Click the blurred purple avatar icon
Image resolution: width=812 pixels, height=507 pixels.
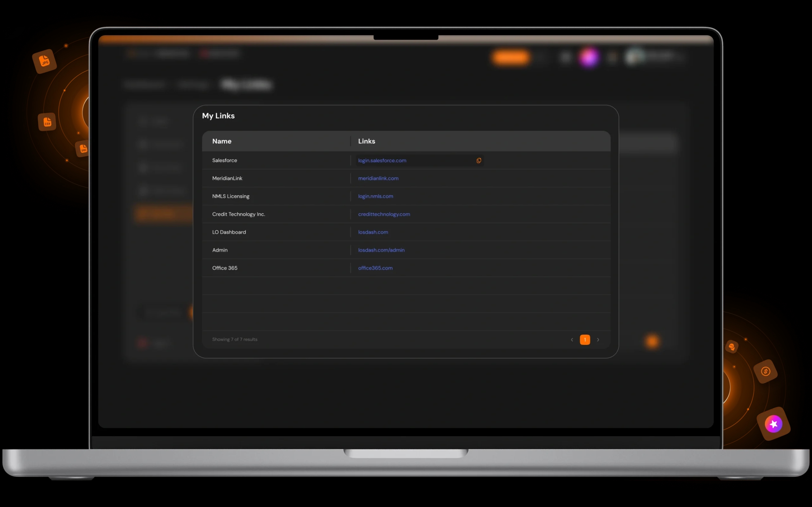tap(588, 57)
